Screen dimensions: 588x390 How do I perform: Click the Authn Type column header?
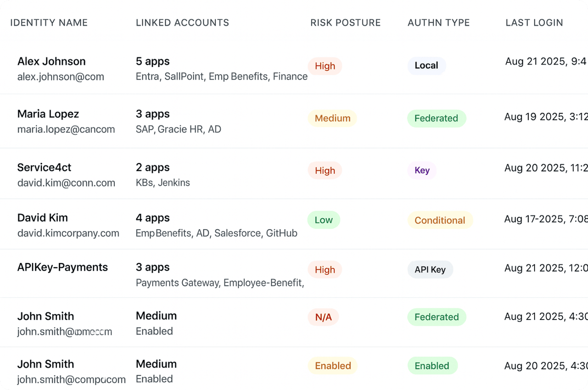[x=439, y=23]
